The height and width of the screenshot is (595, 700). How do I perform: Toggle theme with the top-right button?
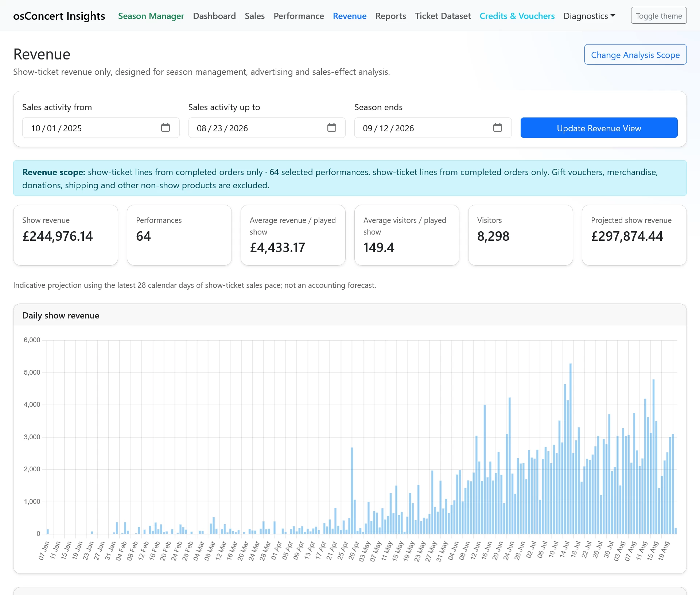(x=659, y=16)
